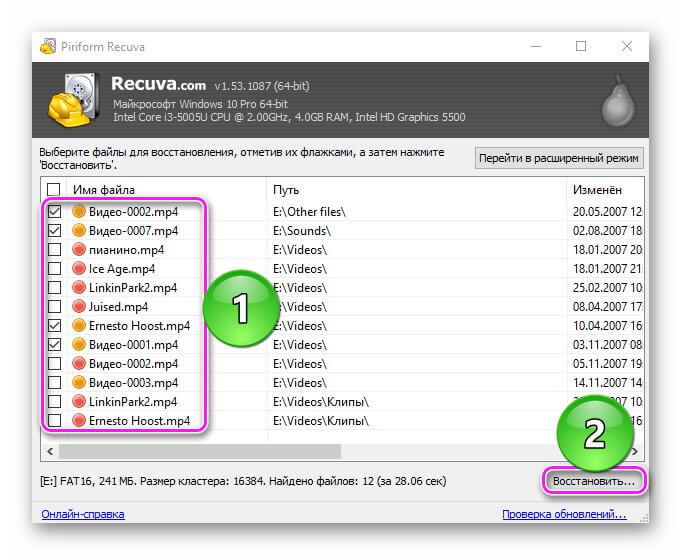
Task: Click the date cell 20.05.2007
Action: (x=607, y=211)
